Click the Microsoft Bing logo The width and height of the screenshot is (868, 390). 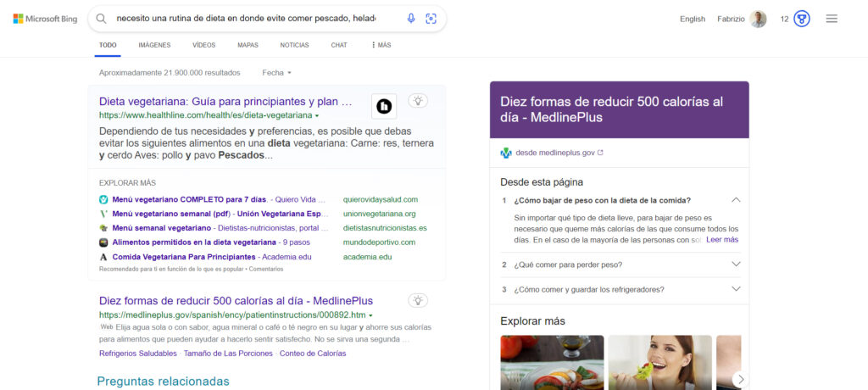point(47,19)
